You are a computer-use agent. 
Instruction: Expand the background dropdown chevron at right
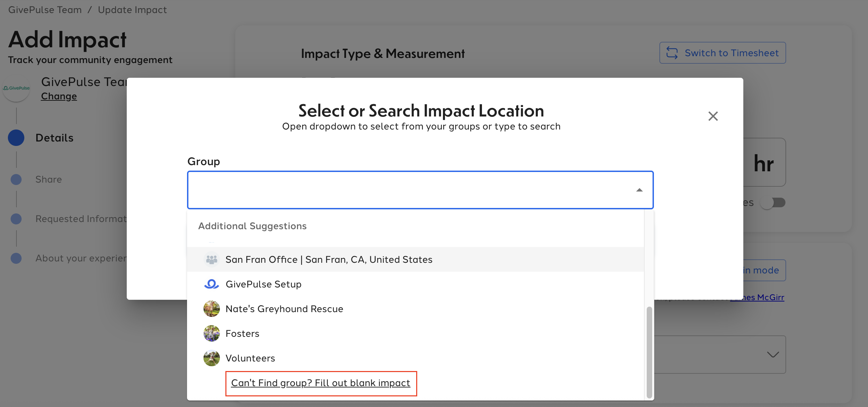[773, 354]
